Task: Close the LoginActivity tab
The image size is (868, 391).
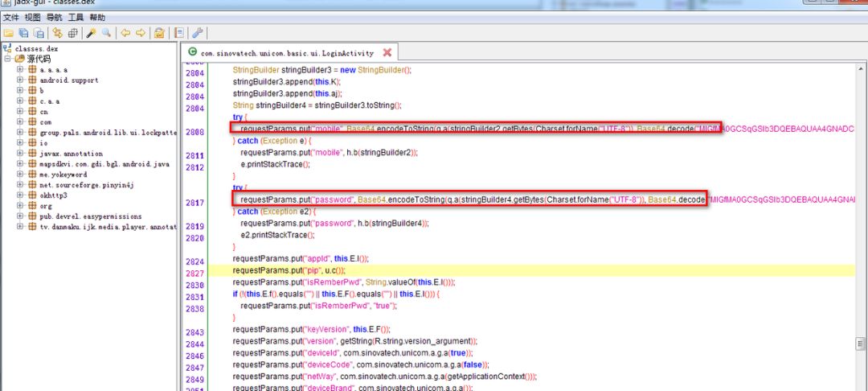Action: 387,52
